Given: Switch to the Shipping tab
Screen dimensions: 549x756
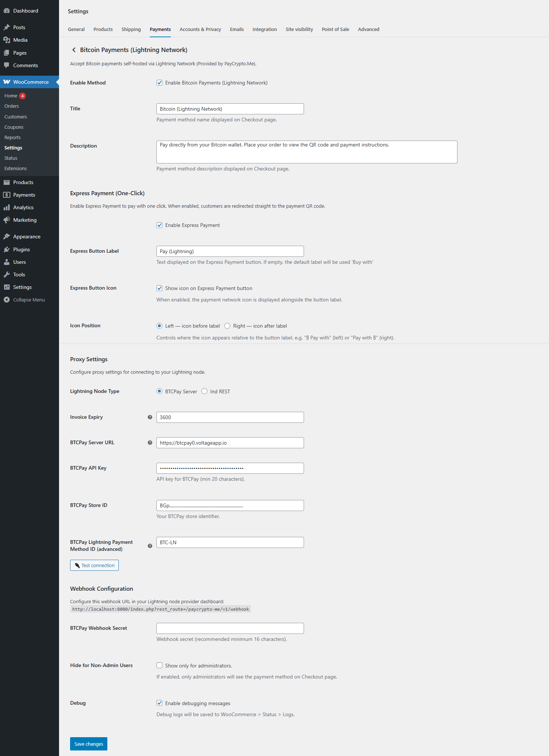Looking at the screenshot, I should [x=131, y=30].
